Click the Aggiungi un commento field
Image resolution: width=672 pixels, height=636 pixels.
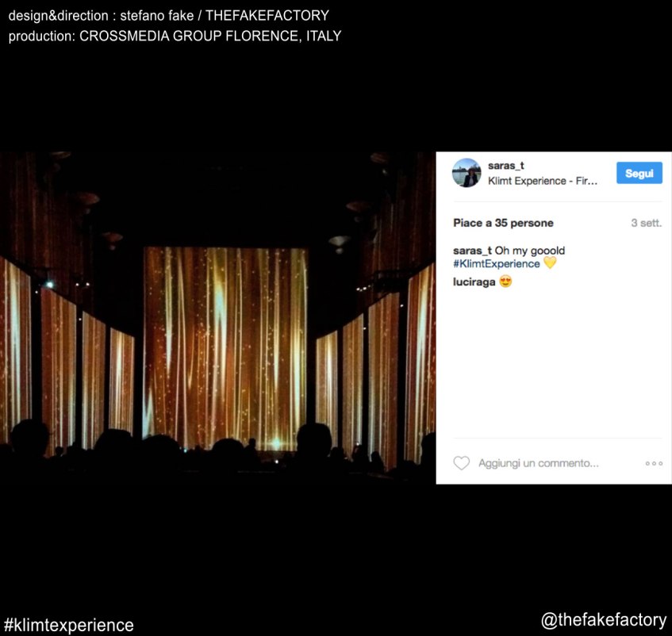click(x=538, y=463)
